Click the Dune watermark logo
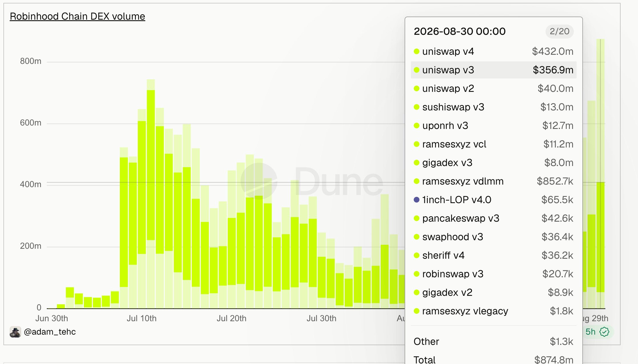The height and width of the screenshot is (364, 638). point(312,182)
